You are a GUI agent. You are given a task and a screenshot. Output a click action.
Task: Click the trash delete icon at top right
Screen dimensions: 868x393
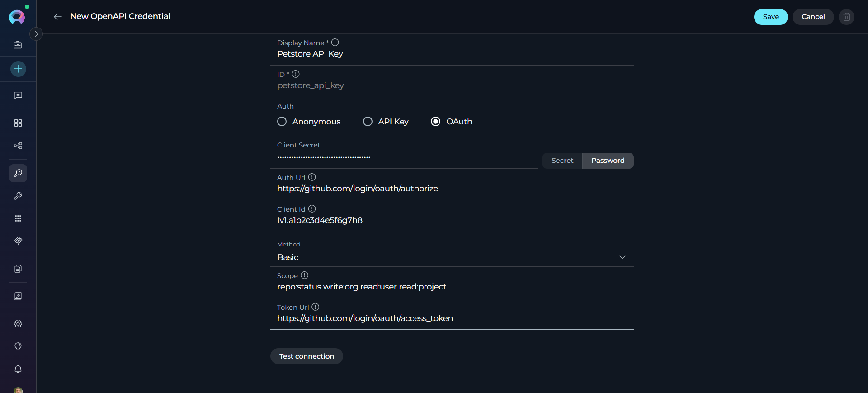[x=846, y=17]
